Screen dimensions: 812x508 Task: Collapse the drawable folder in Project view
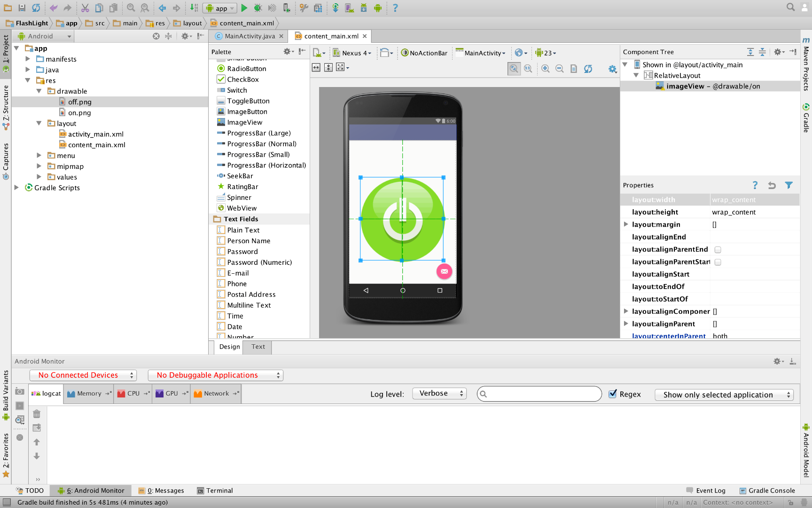coord(39,91)
